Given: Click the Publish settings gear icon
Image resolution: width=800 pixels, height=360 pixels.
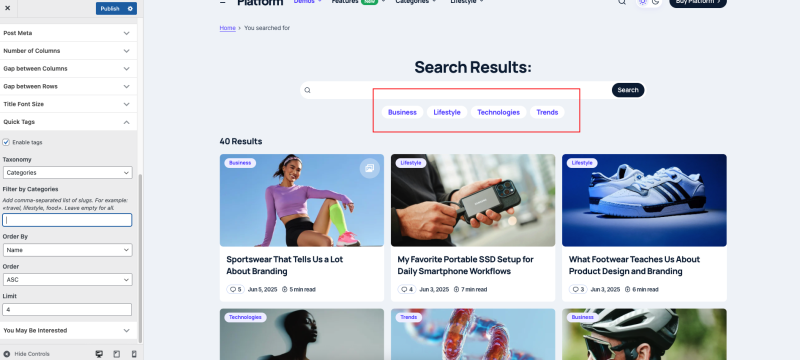Looking at the screenshot, I should (x=130, y=9).
